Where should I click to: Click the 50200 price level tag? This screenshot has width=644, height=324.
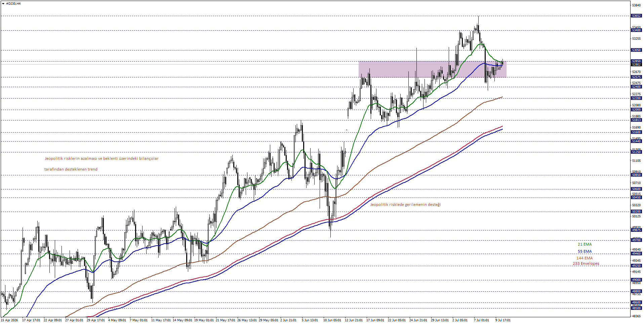tap(636, 212)
